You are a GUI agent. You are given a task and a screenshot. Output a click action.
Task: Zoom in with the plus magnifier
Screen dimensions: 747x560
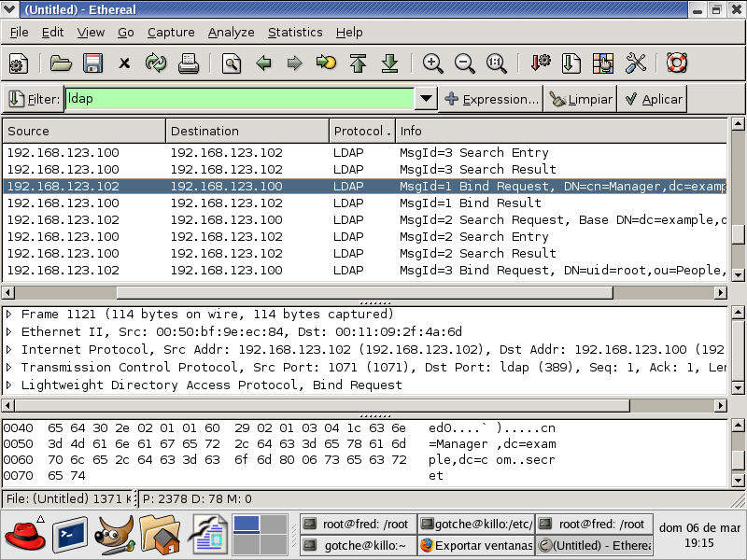[x=432, y=63]
